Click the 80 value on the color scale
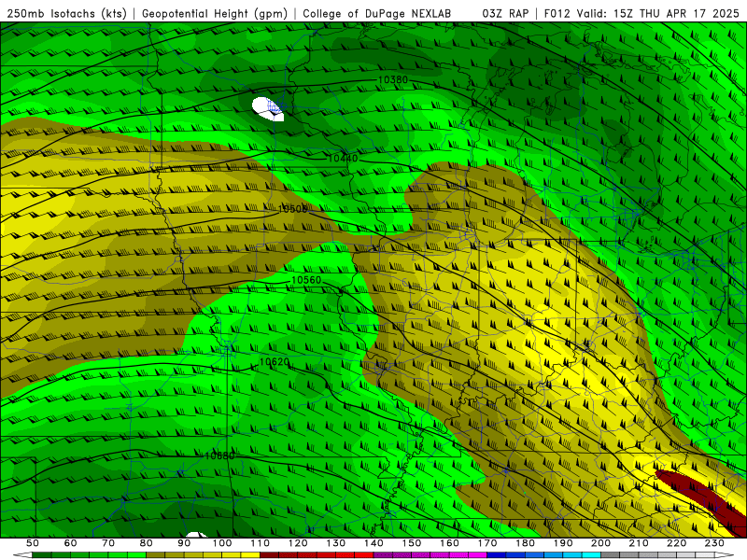The height and width of the screenshot is (560, 747). click(147, 543)
